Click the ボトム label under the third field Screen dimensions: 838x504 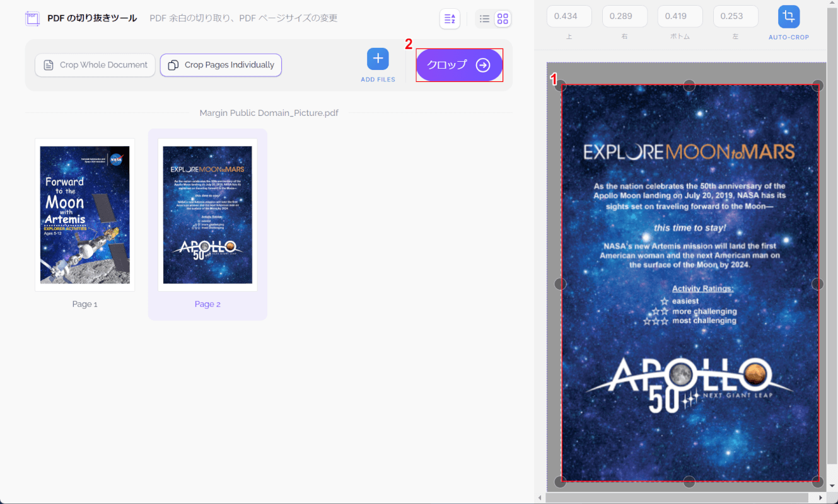click(x=680, y=37)
